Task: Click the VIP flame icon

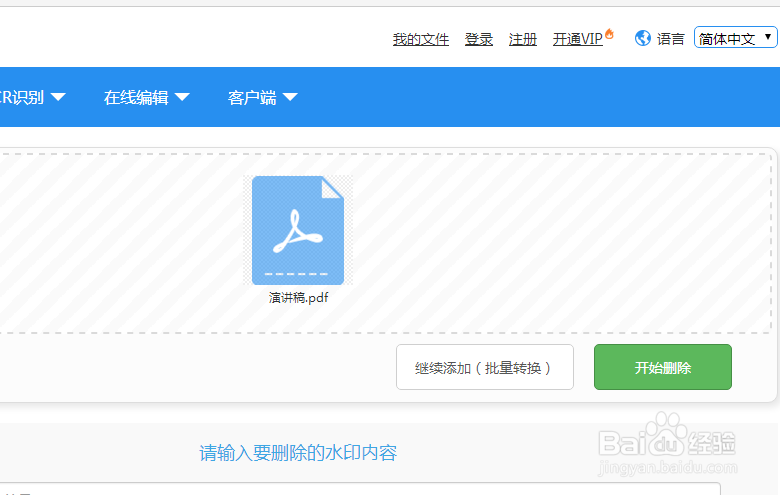Action: click(x=609, y=34)
